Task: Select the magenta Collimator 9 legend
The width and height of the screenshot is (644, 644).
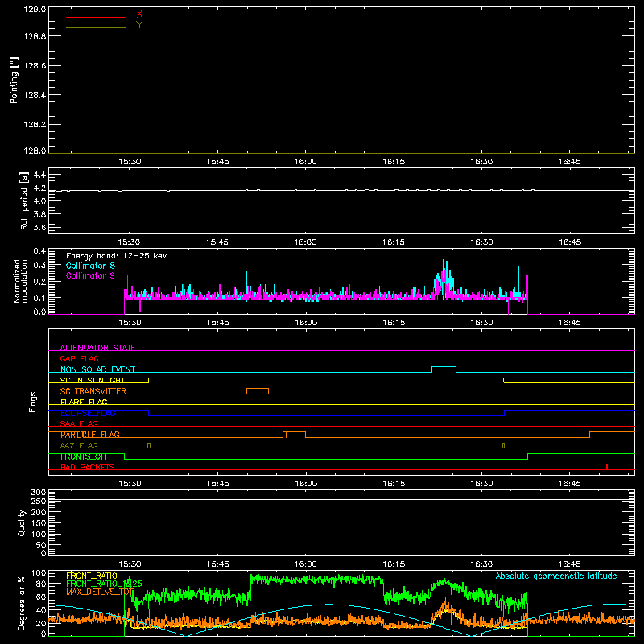Action: click(x=90, y=275)
